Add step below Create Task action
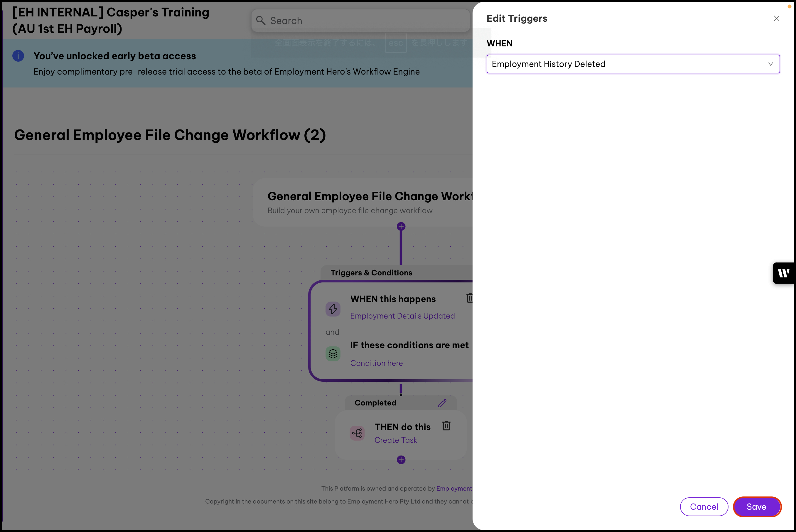 [401, 460]
